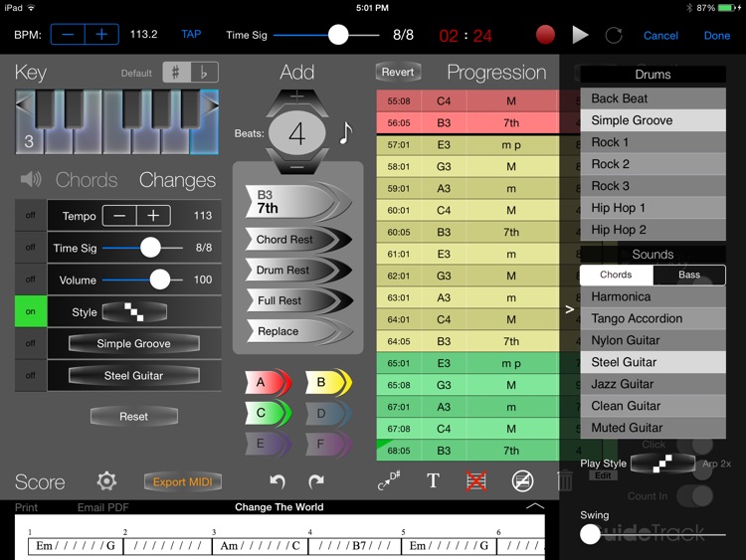This screenshot has height=560, width=746.
Task: Decrease beats with the bottom minus button
Action: coord(296,164)
